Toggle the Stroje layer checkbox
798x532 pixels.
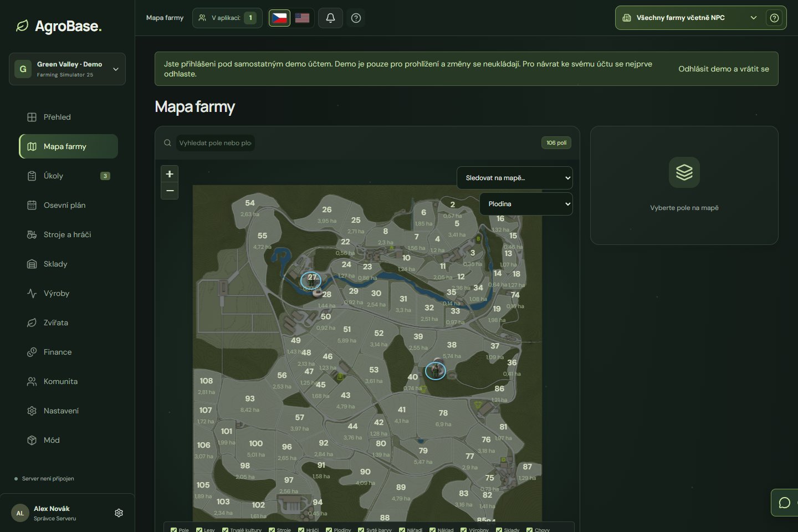pyautogui.click(x=272, y=530)
